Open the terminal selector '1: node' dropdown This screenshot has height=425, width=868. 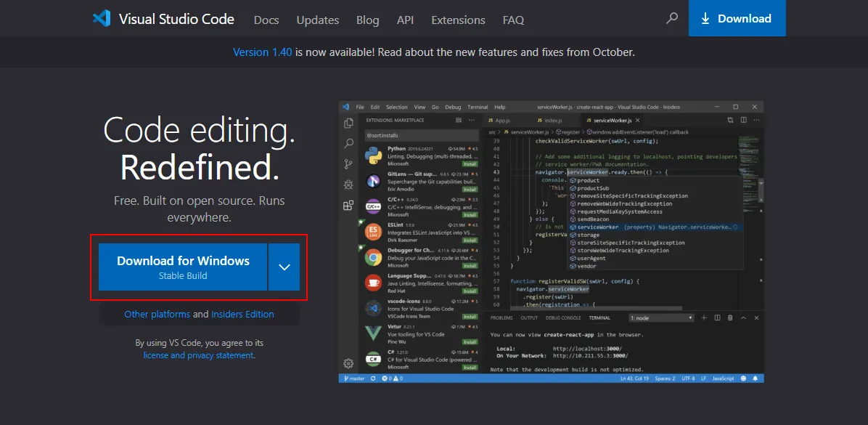pyautogui.click(x=661, y=318)
